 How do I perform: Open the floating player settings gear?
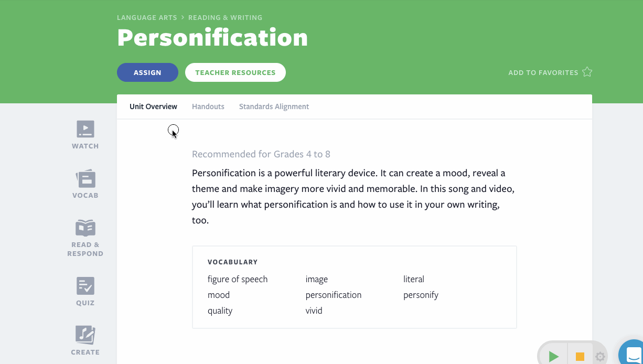point(600,357)
